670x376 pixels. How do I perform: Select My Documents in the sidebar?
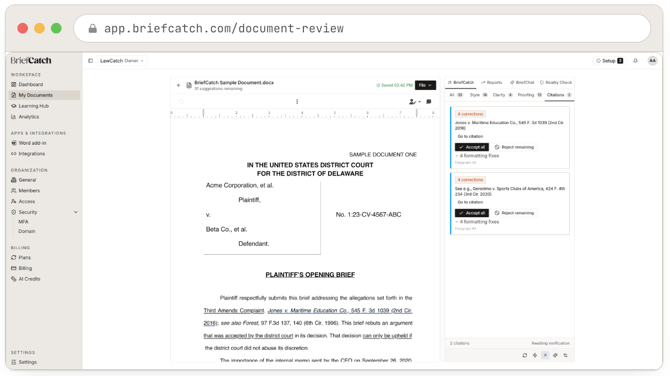pyautogui.click(x=44, y=95)
